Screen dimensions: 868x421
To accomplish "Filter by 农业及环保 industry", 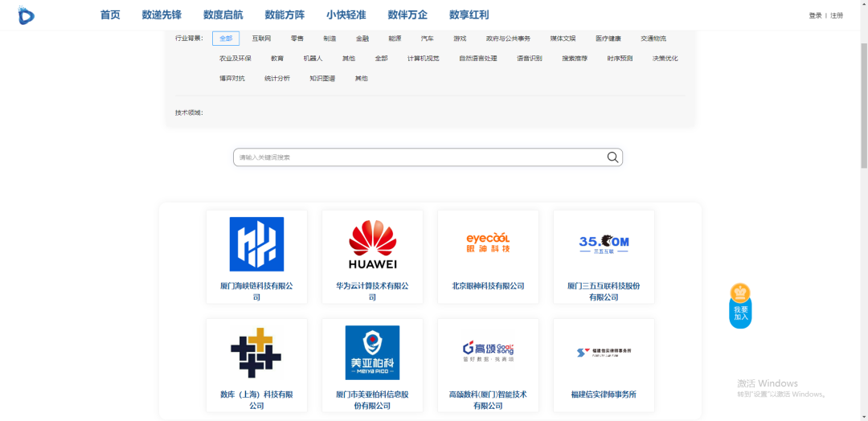I will (x=235, y=58).
